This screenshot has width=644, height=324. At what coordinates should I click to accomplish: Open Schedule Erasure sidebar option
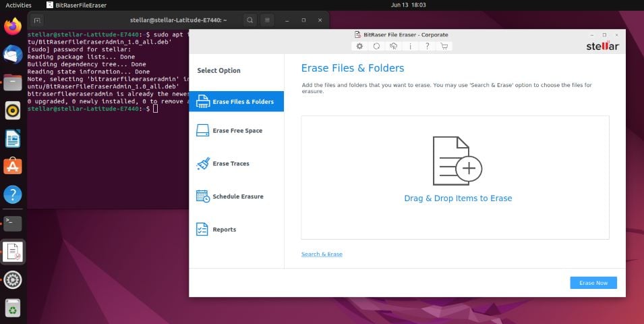[236, 196]
